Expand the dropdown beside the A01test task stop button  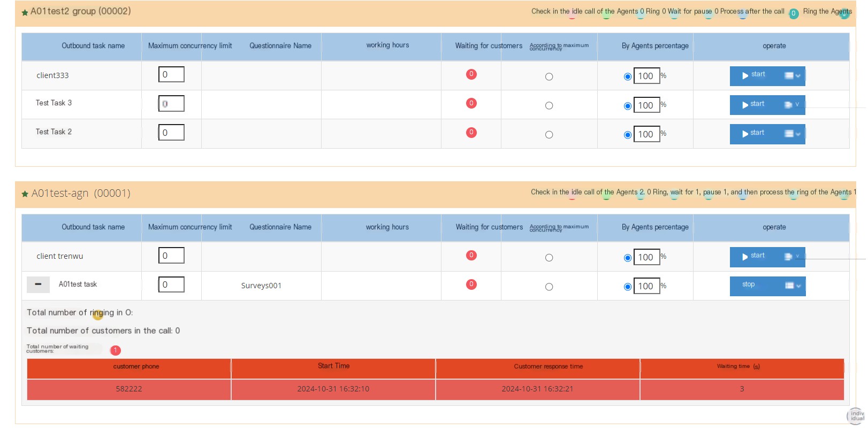[x=793, y=286]
